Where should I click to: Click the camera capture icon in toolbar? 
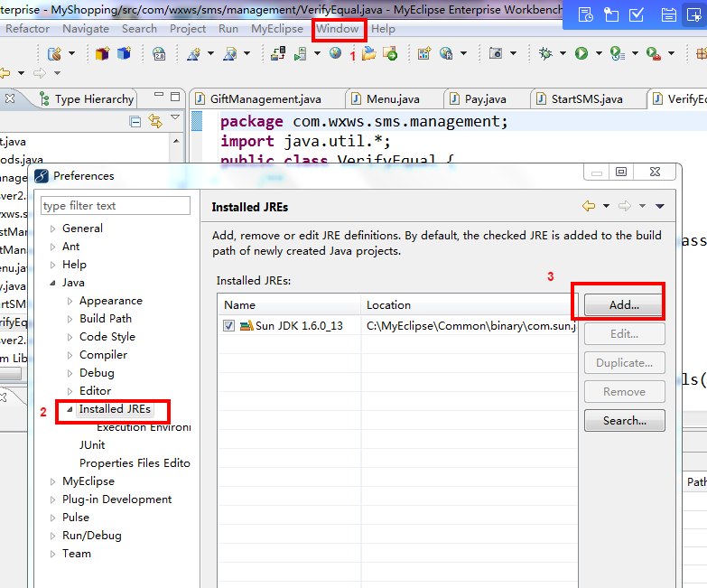tap(496, 54)
